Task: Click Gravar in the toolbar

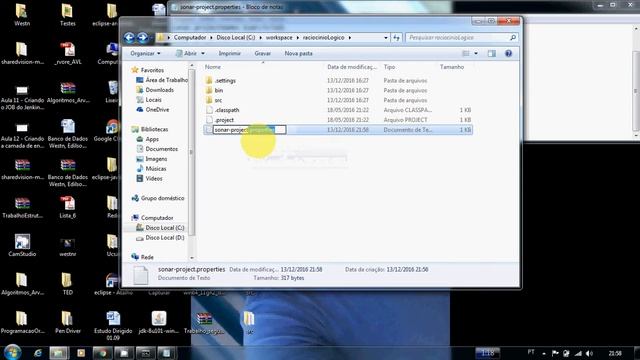Action: click(262, 53)
